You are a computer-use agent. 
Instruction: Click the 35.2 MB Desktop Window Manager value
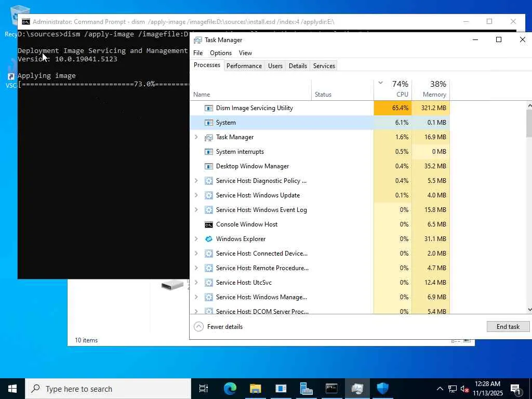[x=431, y=166]
